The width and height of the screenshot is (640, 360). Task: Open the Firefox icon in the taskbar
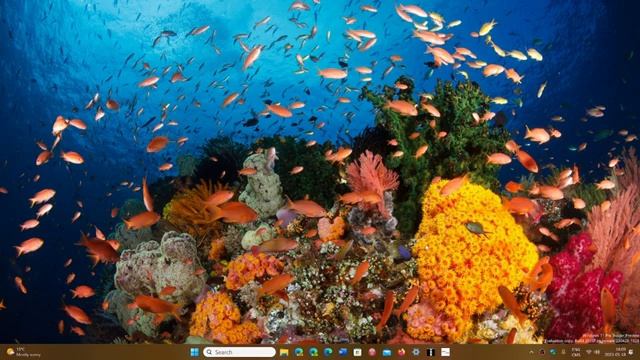click(402, 352)
